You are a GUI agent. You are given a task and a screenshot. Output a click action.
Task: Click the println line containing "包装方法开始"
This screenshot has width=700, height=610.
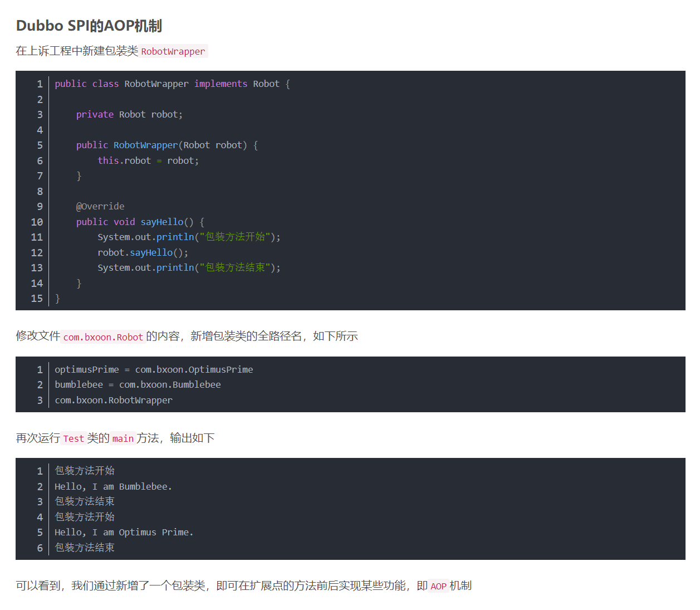189,237
